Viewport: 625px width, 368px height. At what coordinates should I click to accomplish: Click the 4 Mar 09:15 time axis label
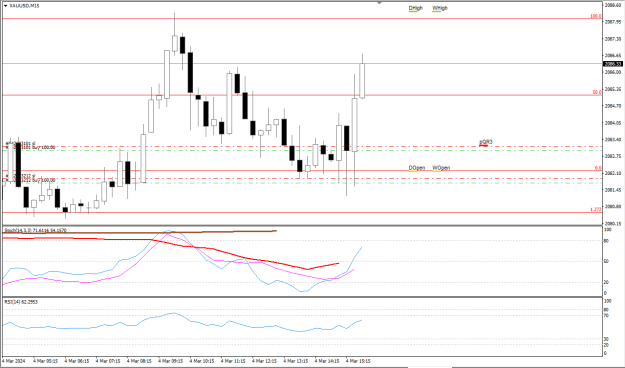(171, 361)
